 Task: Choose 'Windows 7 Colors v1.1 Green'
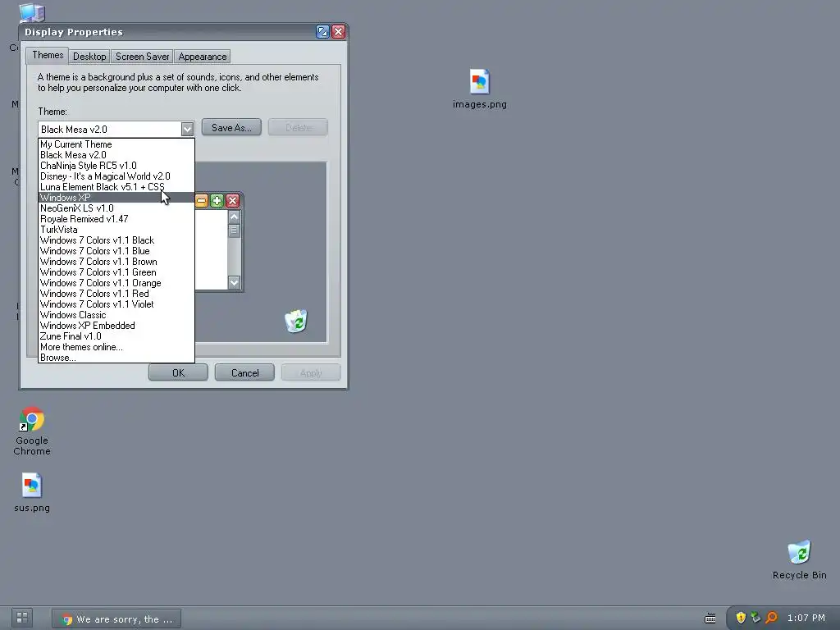coord(116,272)
